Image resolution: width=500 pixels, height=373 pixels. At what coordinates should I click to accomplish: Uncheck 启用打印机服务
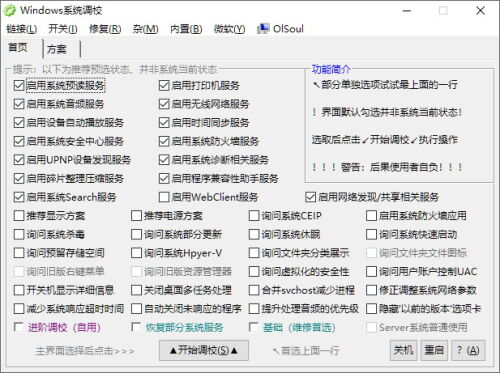click(164, 85)
